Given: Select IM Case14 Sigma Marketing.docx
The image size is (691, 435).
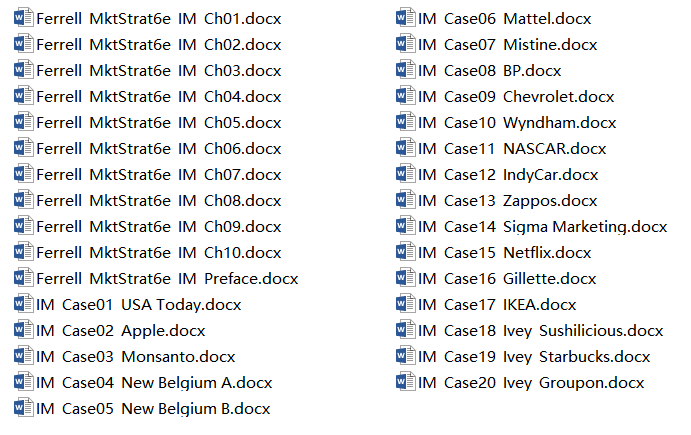Looking at the screenshot, I should 542,227.
